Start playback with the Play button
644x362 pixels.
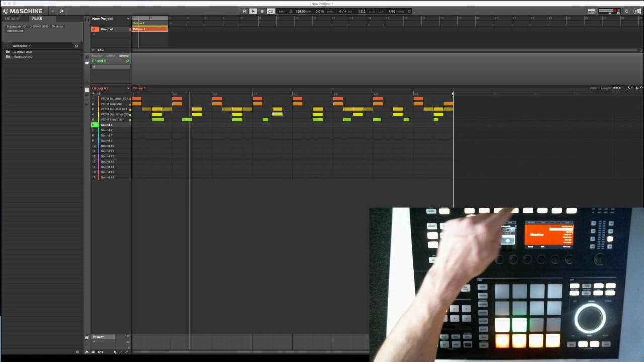(x=253, y=11)
